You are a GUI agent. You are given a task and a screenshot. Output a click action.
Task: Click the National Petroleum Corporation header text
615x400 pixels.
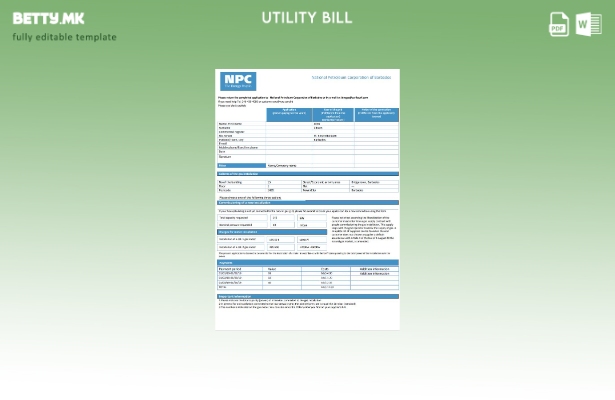coord(351,77)
